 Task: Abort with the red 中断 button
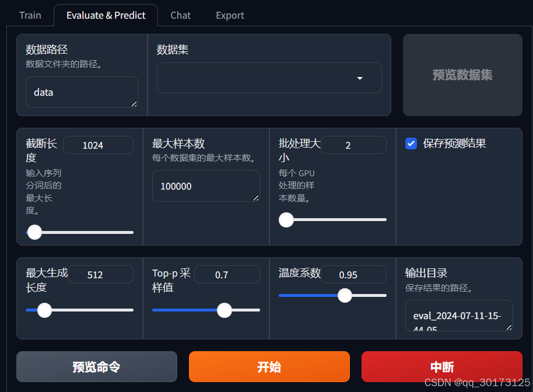pos(441,366)
